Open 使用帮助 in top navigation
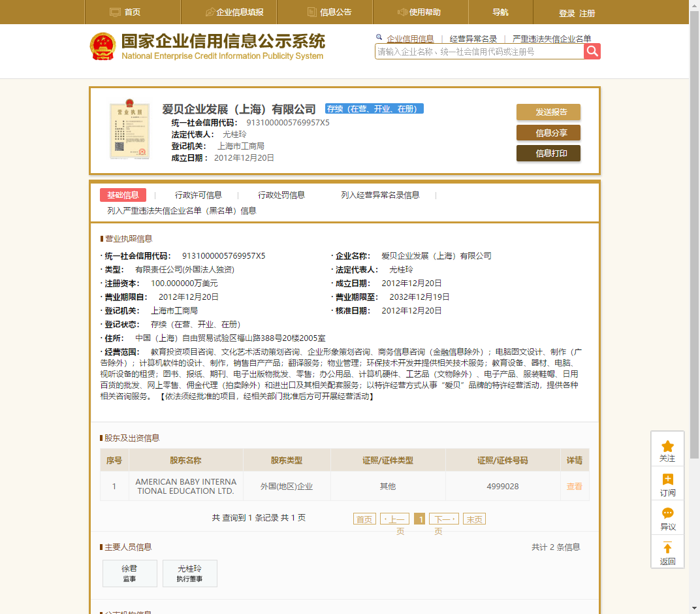The height and width of the screenshot is (614, 700). coord(419,12)
